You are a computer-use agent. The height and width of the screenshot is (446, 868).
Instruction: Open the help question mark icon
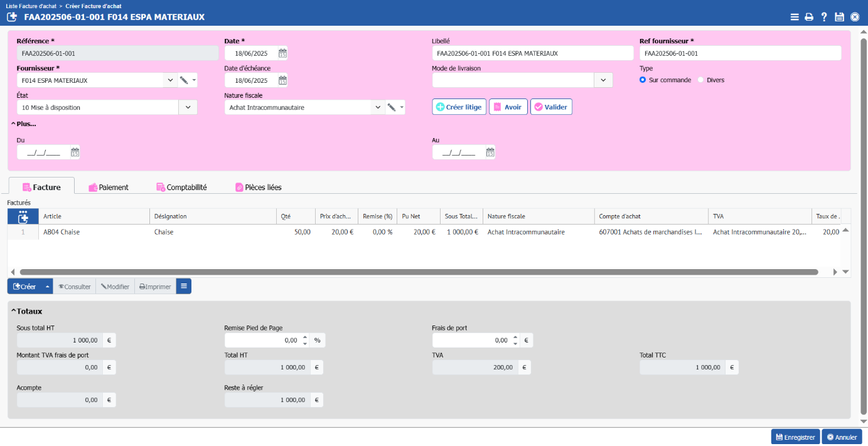coord(824,17)
